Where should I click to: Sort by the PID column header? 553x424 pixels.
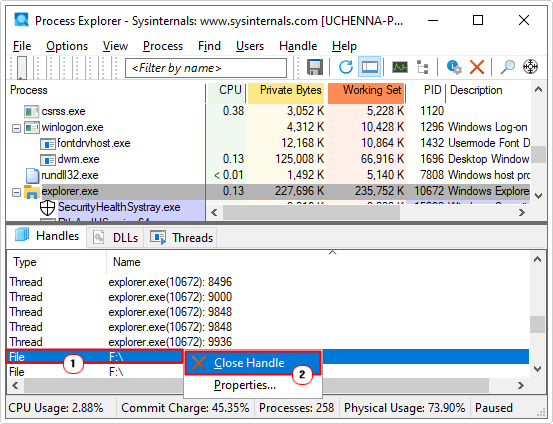[x=426, y=90]
